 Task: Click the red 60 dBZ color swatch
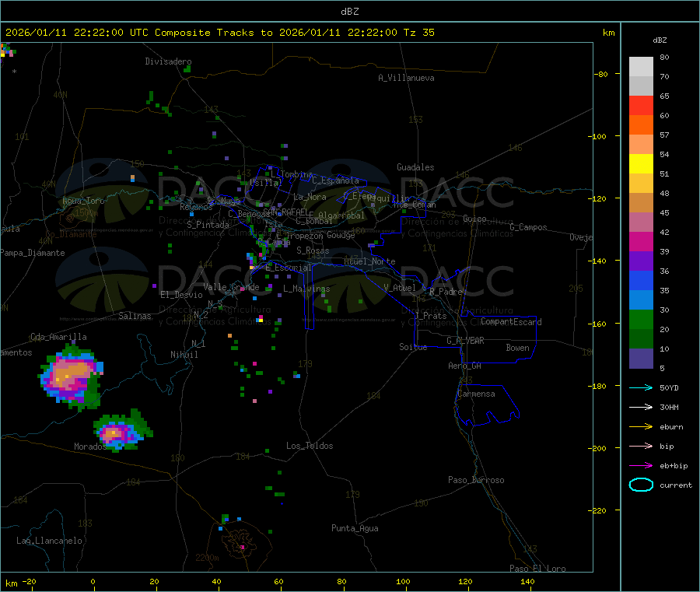point(641,105)
